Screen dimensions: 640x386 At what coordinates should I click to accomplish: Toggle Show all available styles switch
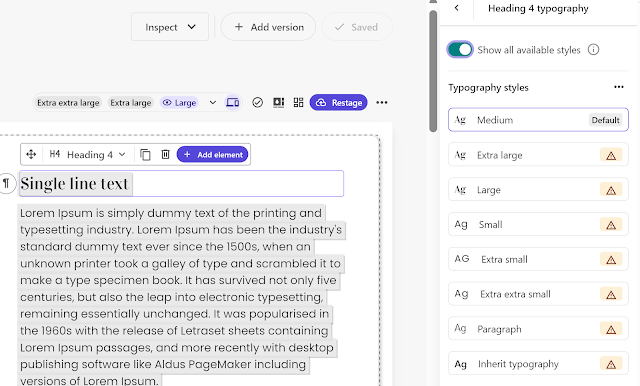460,50
